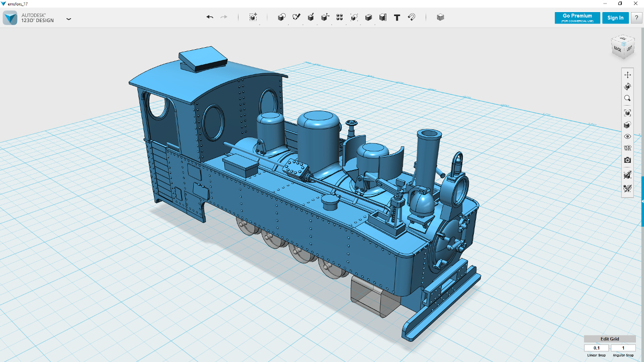The width and height of the screenshot is (644, 362).
Task: Click the Angular Snap value field
Action: click(623, 348)
